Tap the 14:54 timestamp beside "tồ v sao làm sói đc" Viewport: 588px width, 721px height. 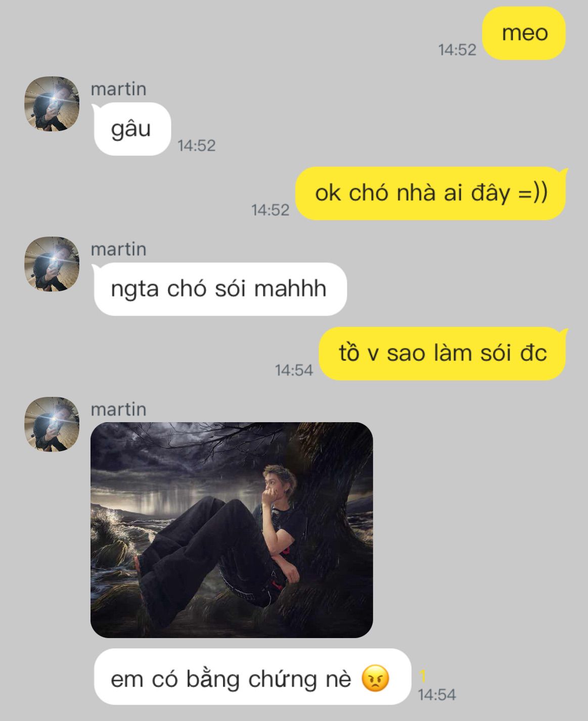pos(294,370)
